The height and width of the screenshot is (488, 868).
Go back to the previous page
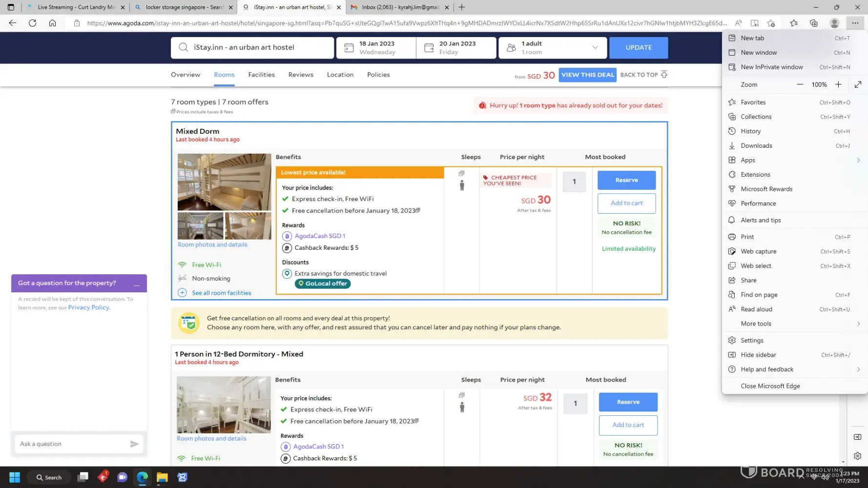pos(13,23)
